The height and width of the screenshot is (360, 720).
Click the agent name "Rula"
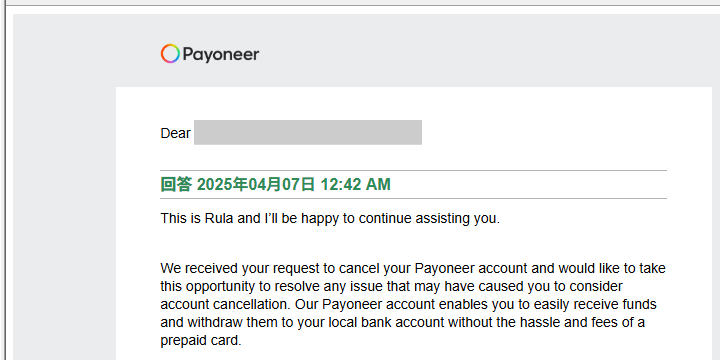[219, 219]
